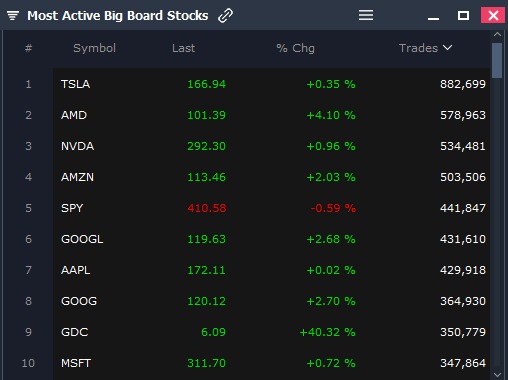This screenshot has width=508, height=380.
Task: Sort by the Last column header
Action: pyautogui.click(x=183, y=48)
